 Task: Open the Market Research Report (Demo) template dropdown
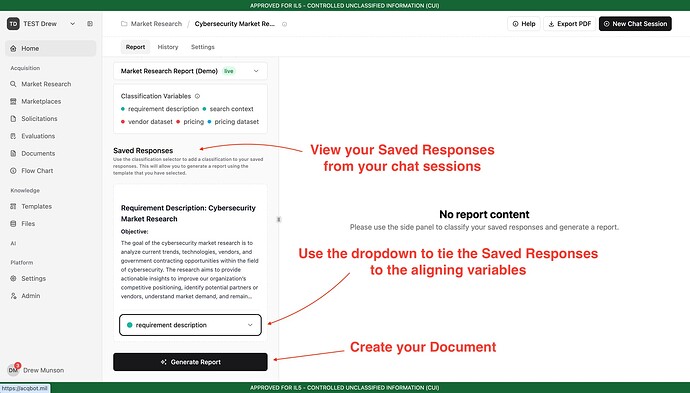click(190, 71)
